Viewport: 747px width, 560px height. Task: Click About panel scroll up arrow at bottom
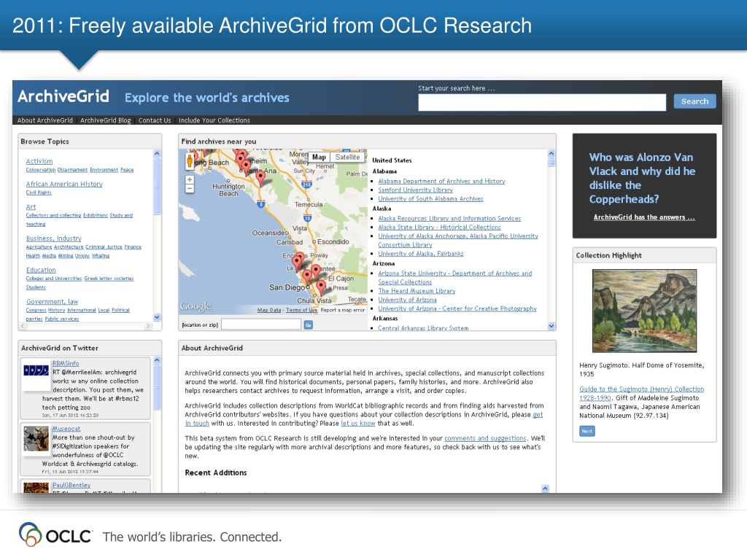click(x=546, y=489)
